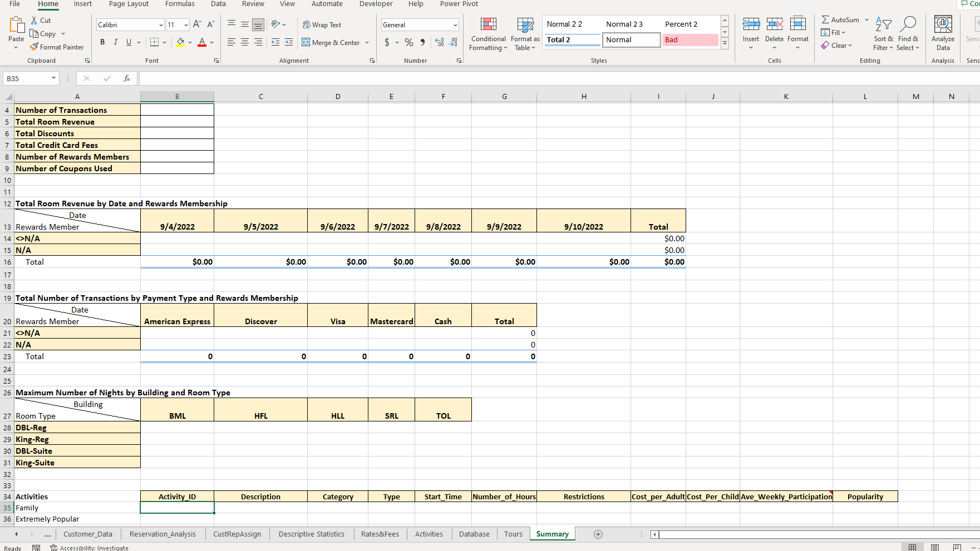Click the Copy icon
This screenshot has height=551, width=980.
34,33
